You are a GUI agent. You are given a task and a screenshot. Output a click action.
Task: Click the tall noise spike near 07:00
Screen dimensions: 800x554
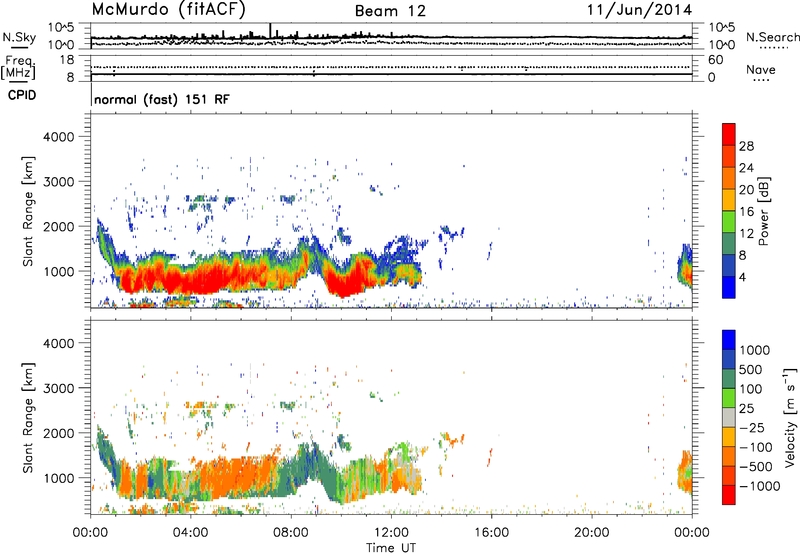[270, 31]
